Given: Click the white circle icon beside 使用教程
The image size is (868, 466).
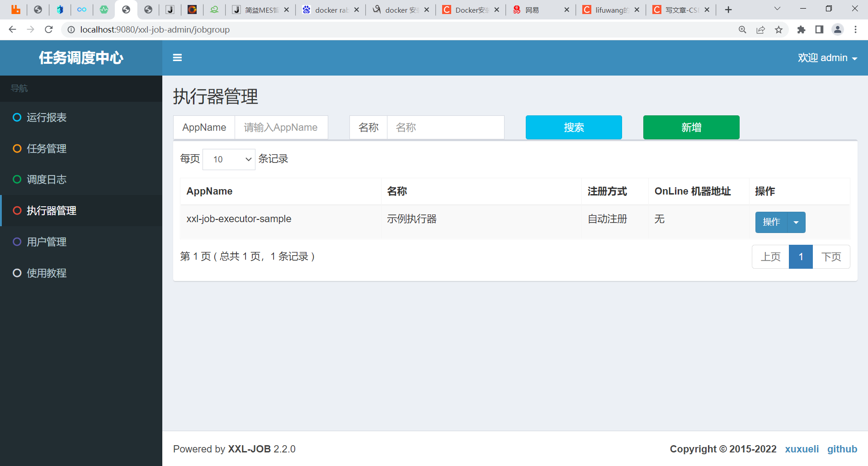Looking at the screenshot, I should pyautogui.click(x=17, y=273).
